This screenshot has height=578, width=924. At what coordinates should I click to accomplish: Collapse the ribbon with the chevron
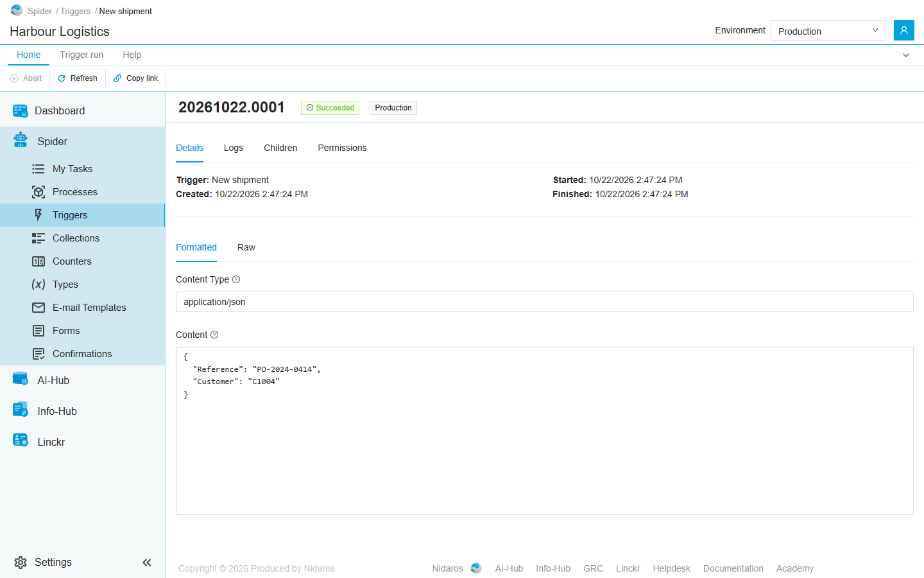(x=906, y=55)
